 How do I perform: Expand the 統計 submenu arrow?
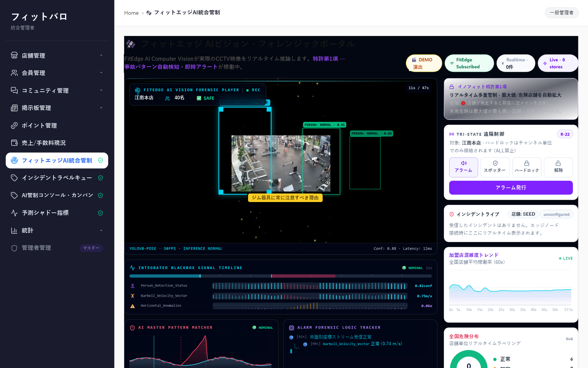pyautogui.click(x=101, y=230)
